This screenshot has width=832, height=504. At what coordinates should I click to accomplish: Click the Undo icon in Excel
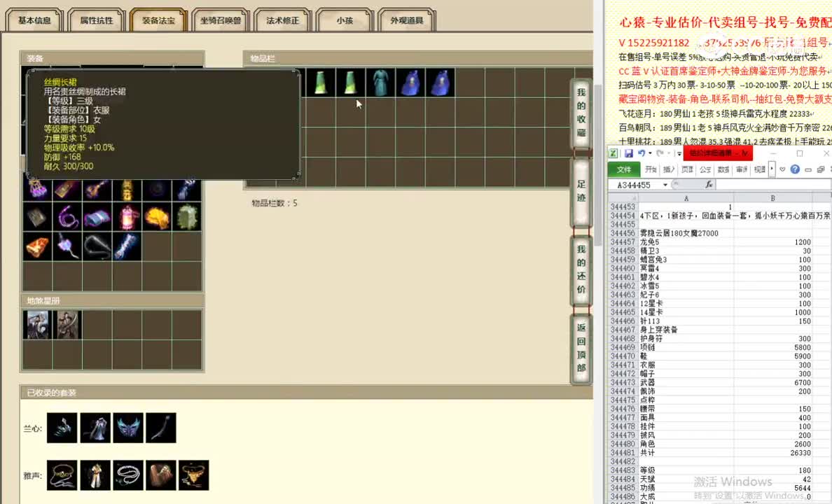[x=642, y=153]
